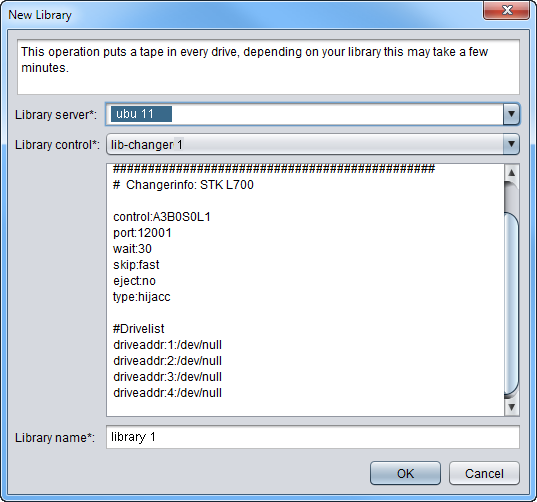Click the Changerinfo: STK L700 line
The image size is (537, 502).
coord(183,185)
